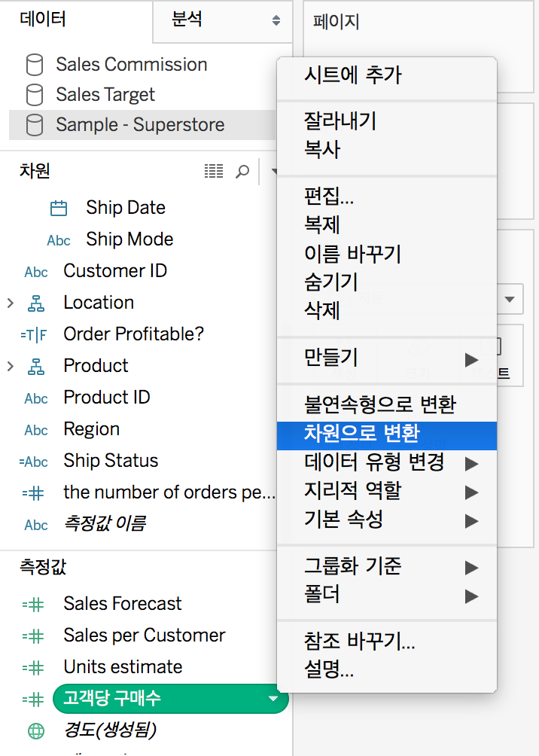Click the Sample - Superstore data source cylinder icon

(x=34, y=125)
